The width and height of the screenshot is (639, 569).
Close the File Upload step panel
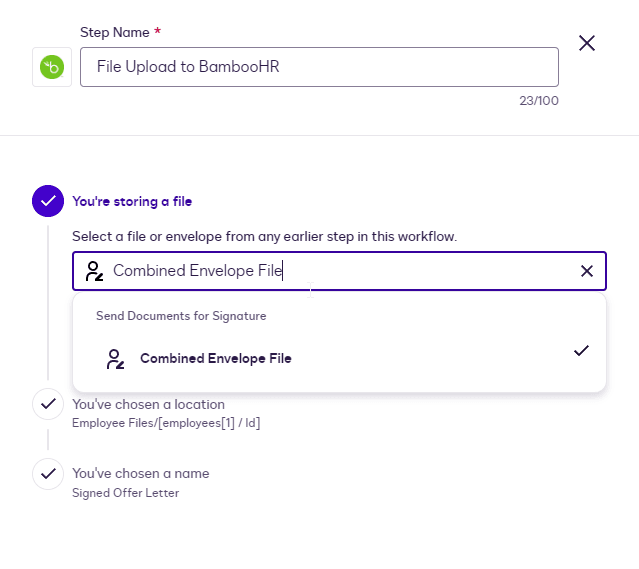[x=587, y=43]
